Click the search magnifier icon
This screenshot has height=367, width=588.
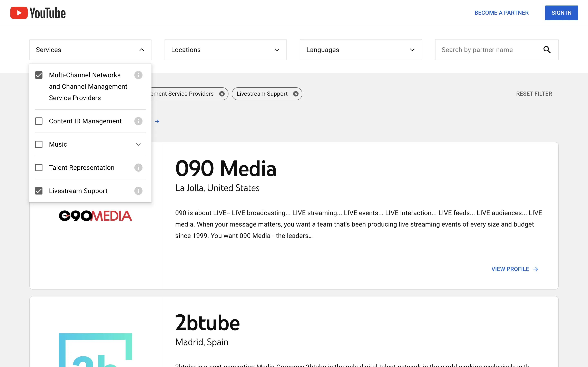(x=547, y=50)
